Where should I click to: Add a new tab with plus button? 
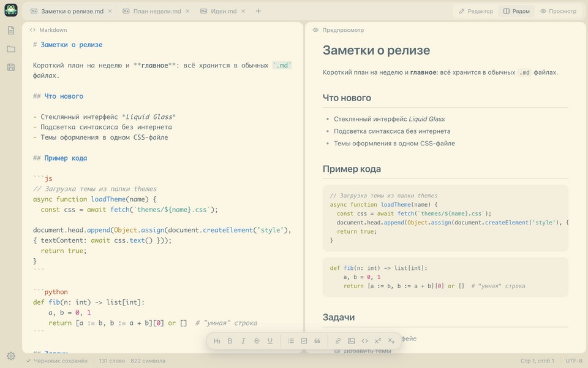258,11
